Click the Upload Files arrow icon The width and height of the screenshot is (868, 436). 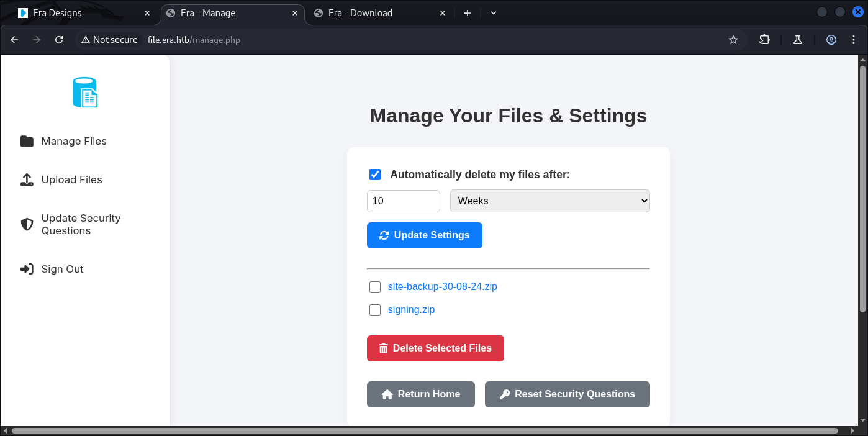click(x=27, y=180)
